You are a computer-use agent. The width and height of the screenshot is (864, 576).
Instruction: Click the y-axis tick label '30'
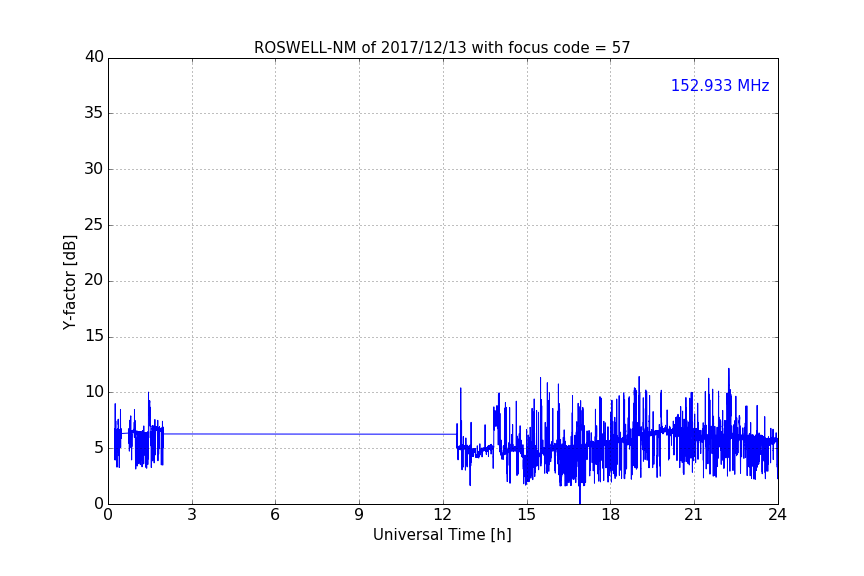(x=94, y=169)
